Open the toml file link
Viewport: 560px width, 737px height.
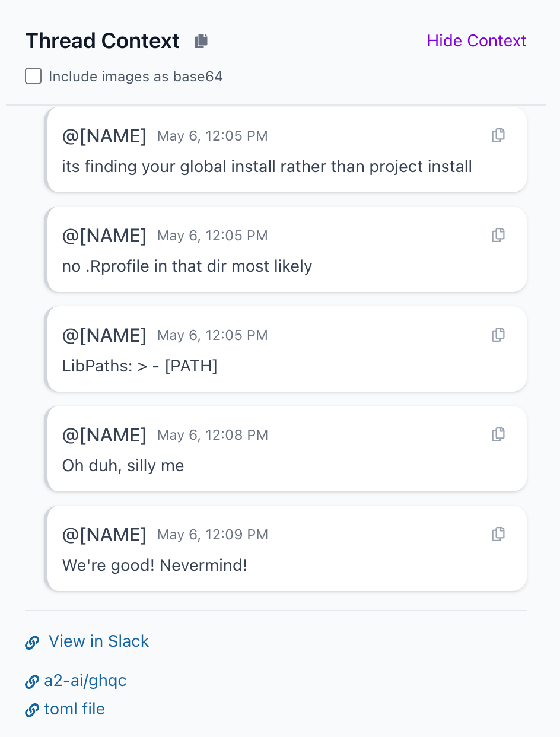75,709
